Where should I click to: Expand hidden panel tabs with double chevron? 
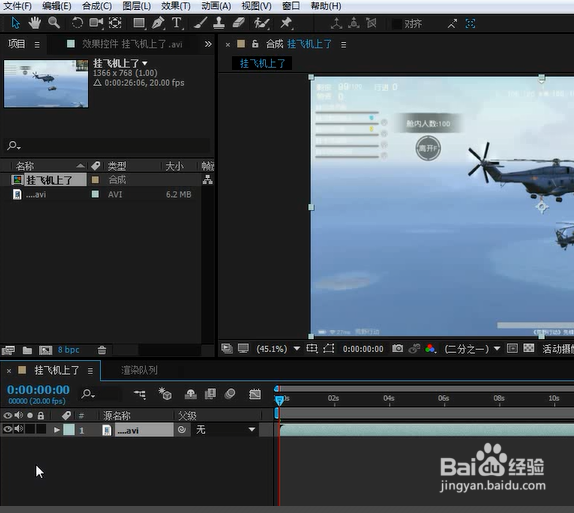click(208, 44)
